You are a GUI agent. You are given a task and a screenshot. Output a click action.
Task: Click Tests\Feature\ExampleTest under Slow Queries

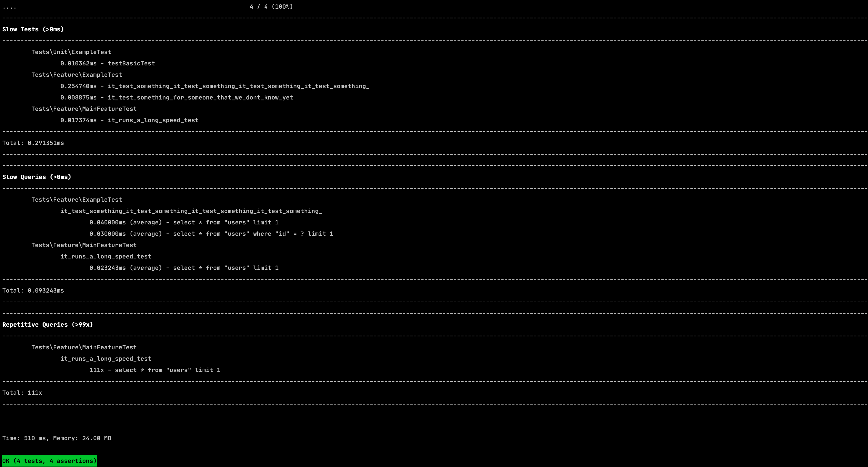(x=76, y=200)
